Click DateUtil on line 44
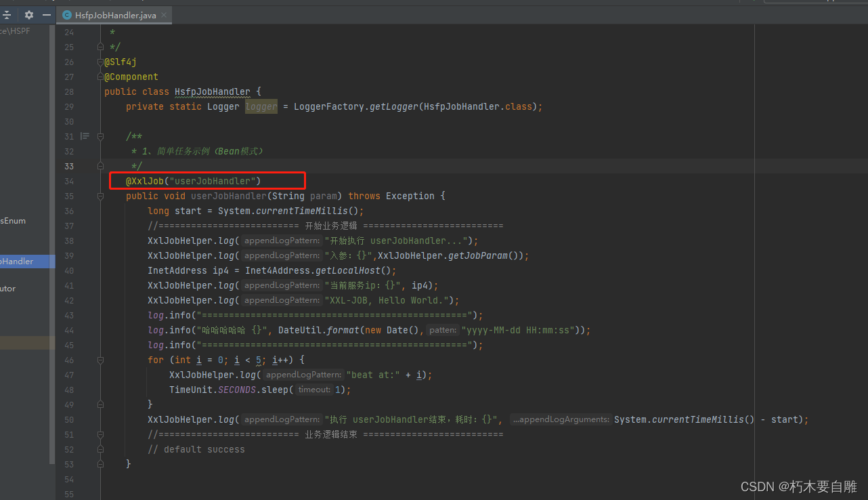This screenshot has height=500, width=868. tap(299, 330)
